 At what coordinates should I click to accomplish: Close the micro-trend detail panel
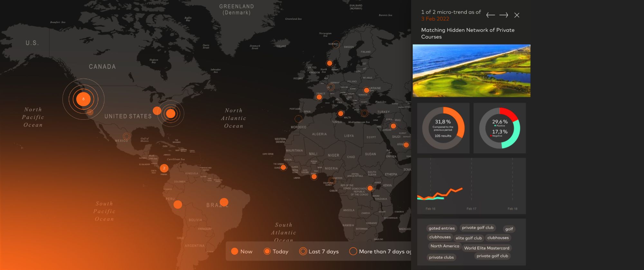tap(517, 15)
